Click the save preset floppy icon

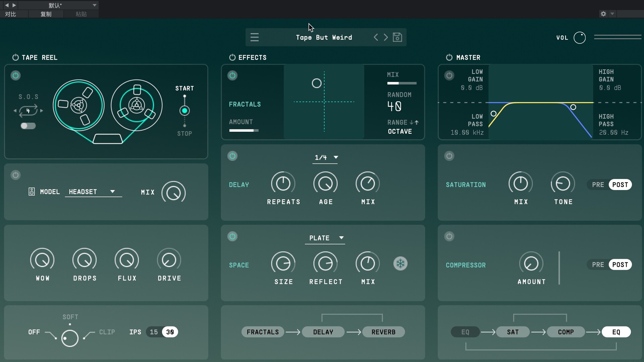pyautogui.click(x=397, y=37)
